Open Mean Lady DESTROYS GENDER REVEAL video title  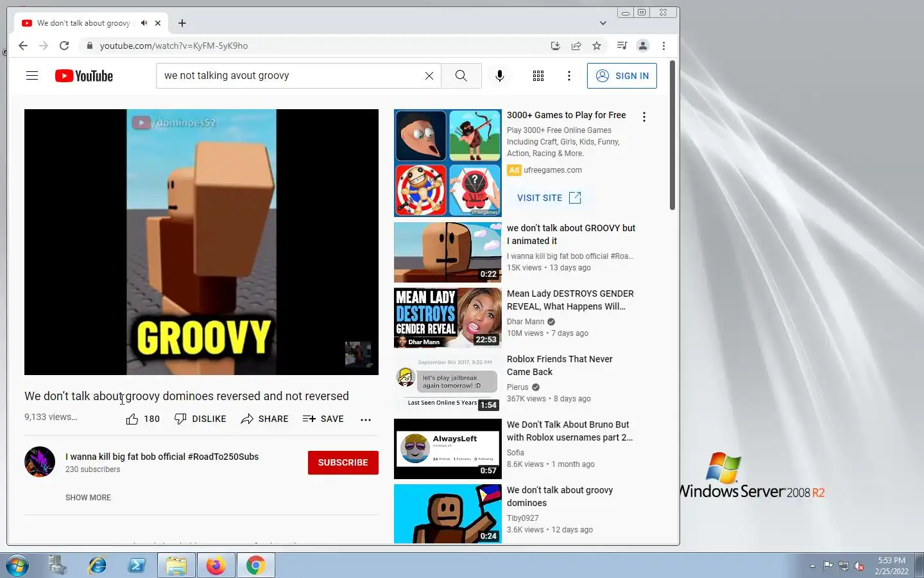(570, 300)
